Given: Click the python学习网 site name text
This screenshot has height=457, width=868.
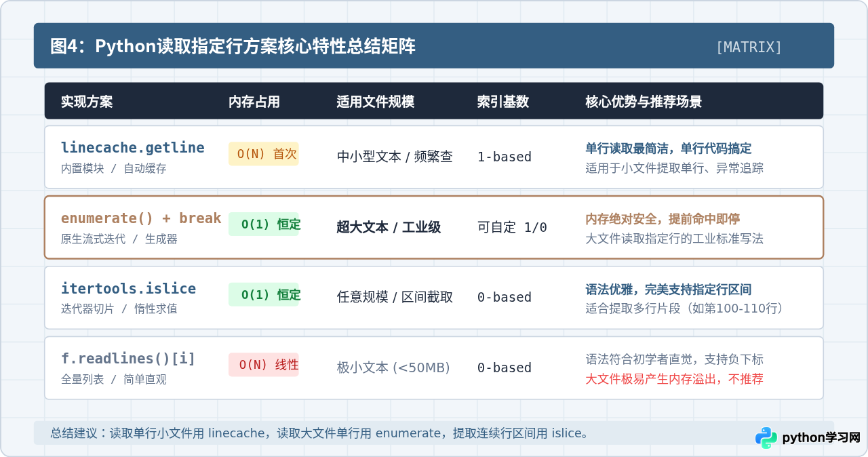Looking at the screenshot, I should pos(821,437).
